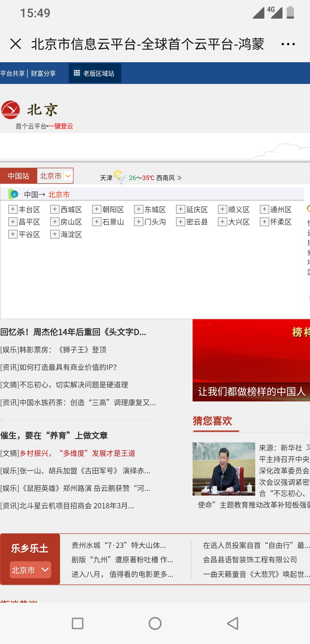Expand the 西城区 plus box
Viewport: 310px width, 644px height.
(55, 209)
